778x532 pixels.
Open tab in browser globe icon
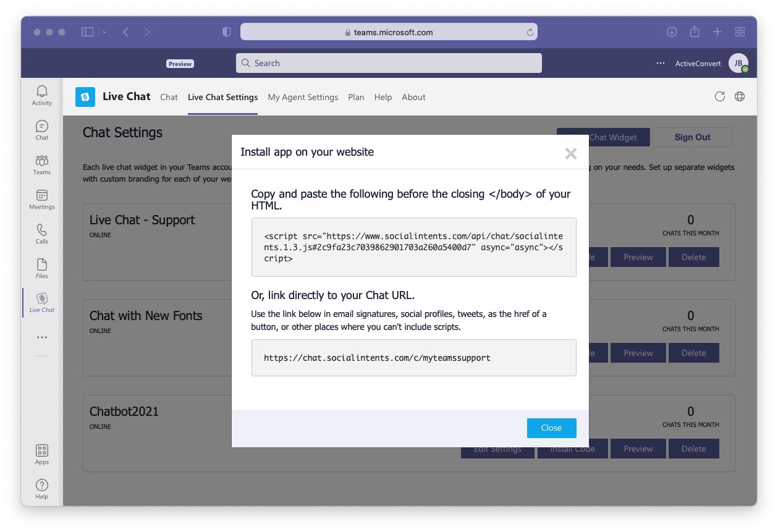[740, 96]
